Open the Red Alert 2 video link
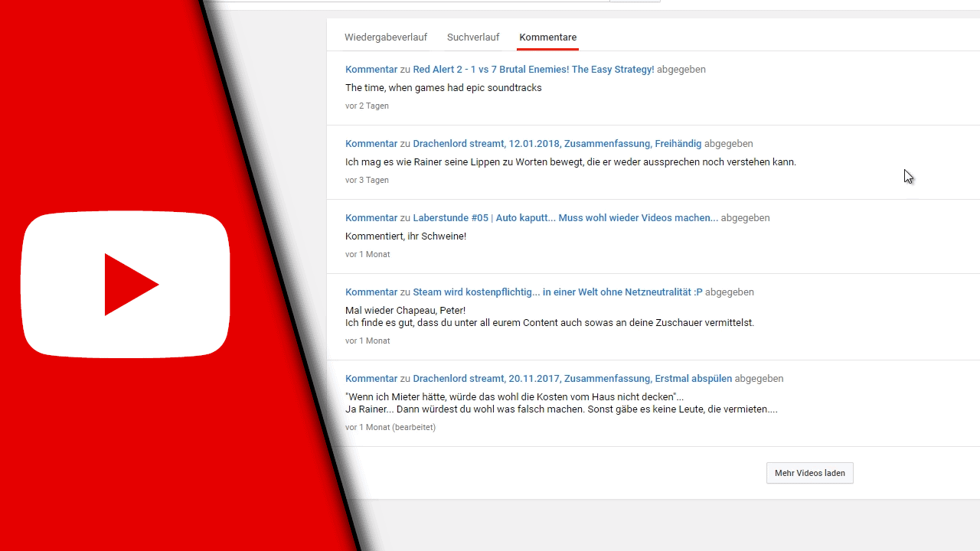Image resolution: width=980 pixels, height=551 pixels. pos(533,69)
